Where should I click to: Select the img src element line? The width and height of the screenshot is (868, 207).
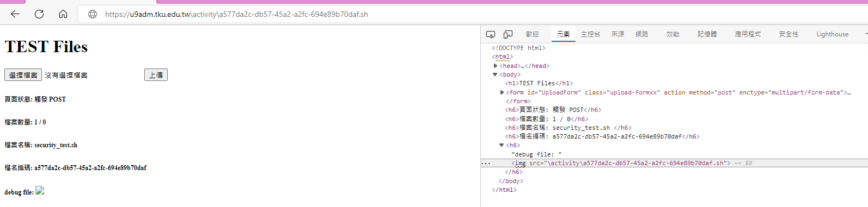click(621, 163)
